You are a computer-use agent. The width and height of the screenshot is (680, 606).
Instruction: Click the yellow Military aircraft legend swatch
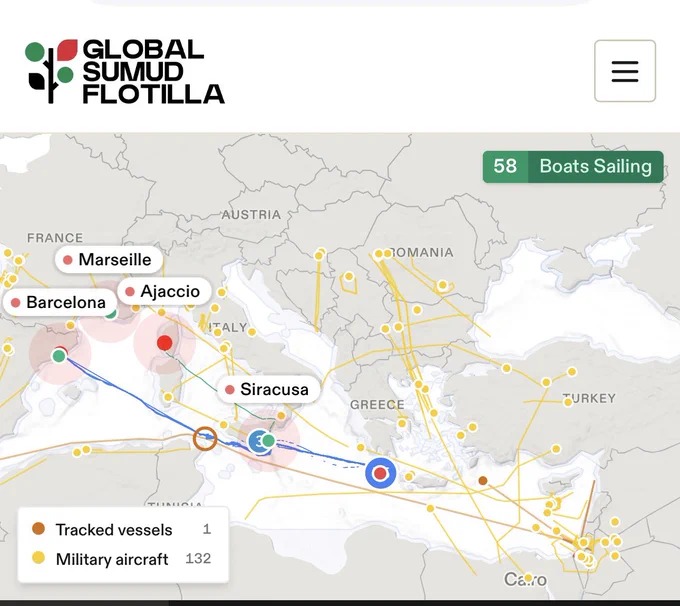[x=39, y=558]
